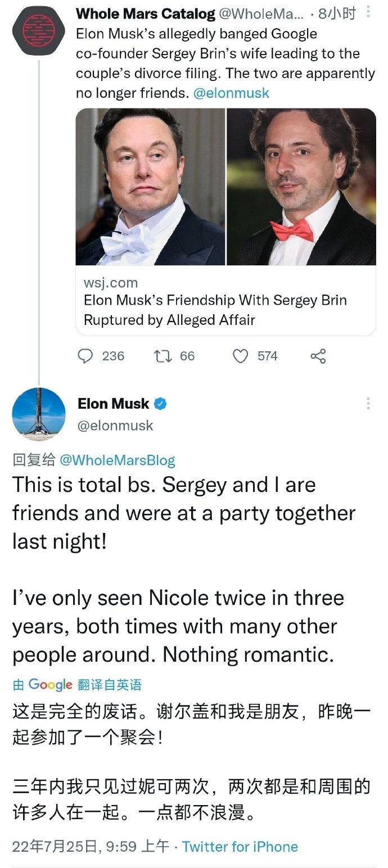Image resolution: width=388 pixels, height=868 pixels.
Task: Tap the tweet timestamp 22年7月25日
Action: click(x=90, y=847)
